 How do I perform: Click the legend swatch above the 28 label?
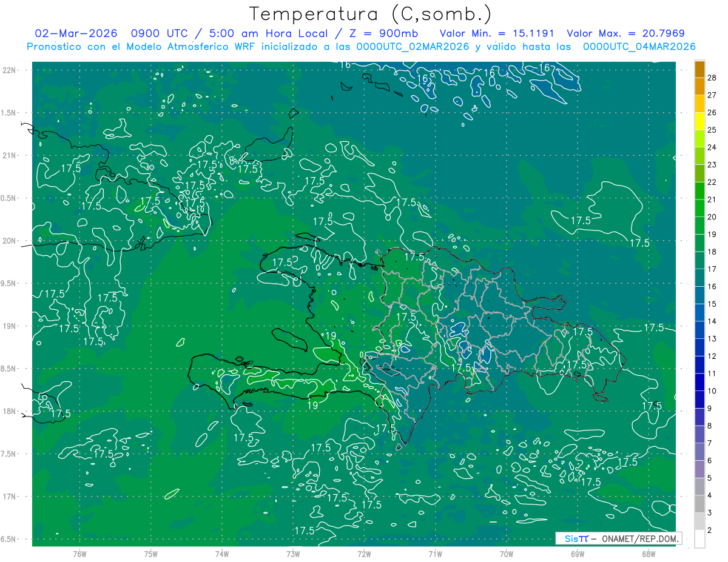700,69
